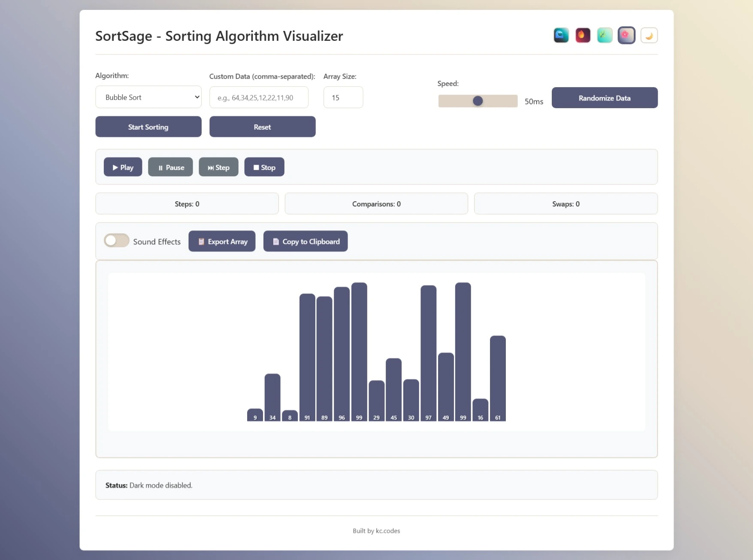Image resolution: width=753 pixels, height=560 pixels.
Task: Select the ocean wave theme icon
Action: point(561,35)
